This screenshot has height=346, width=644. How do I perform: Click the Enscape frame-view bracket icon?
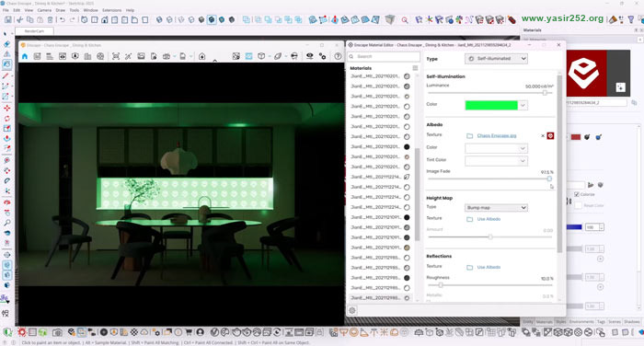(x=116, y=56)
